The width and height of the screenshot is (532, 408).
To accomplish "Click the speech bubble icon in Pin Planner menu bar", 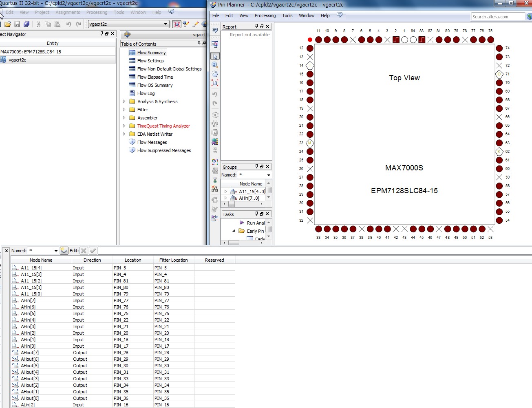I will click(x=340, y=15).
